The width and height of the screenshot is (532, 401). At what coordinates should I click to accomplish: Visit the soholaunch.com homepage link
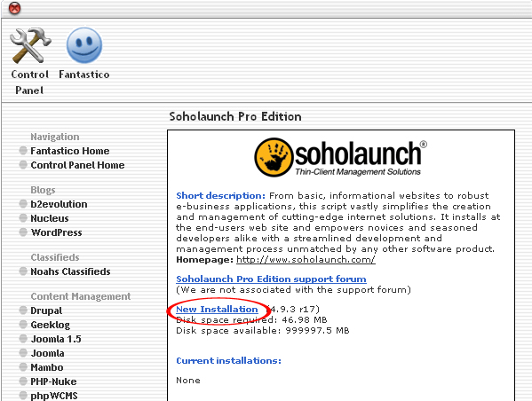[306, 260]
